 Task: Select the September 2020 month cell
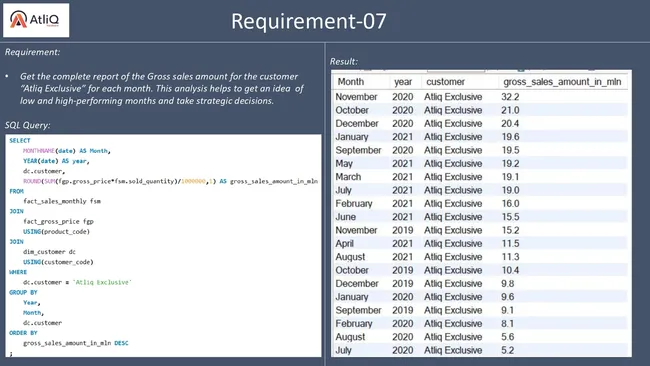tap(358, 150)
